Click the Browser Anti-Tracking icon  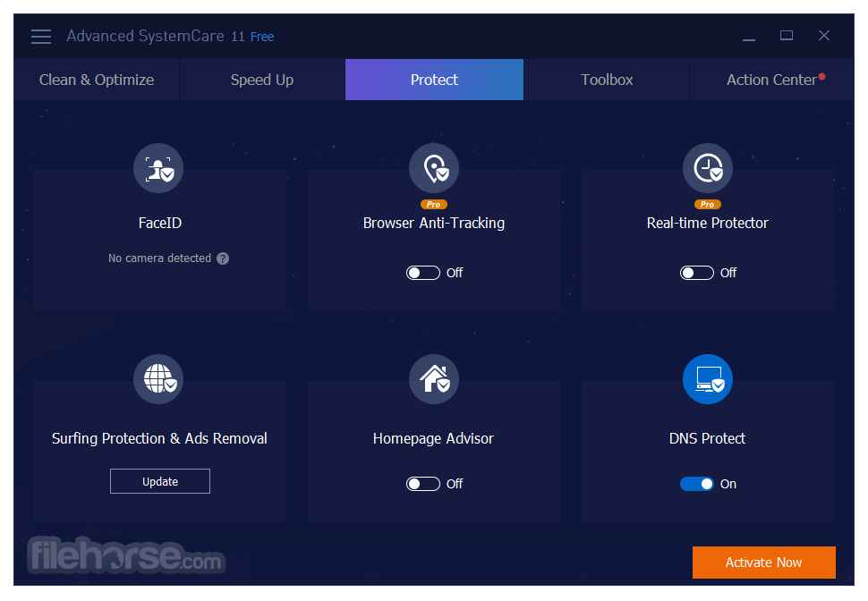click(434, 168)
